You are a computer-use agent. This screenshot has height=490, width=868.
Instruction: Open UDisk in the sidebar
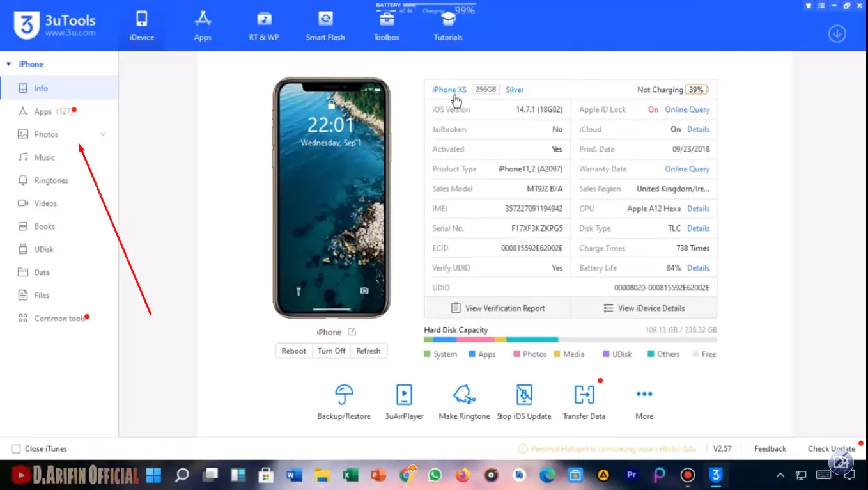[x=59, y=249]
